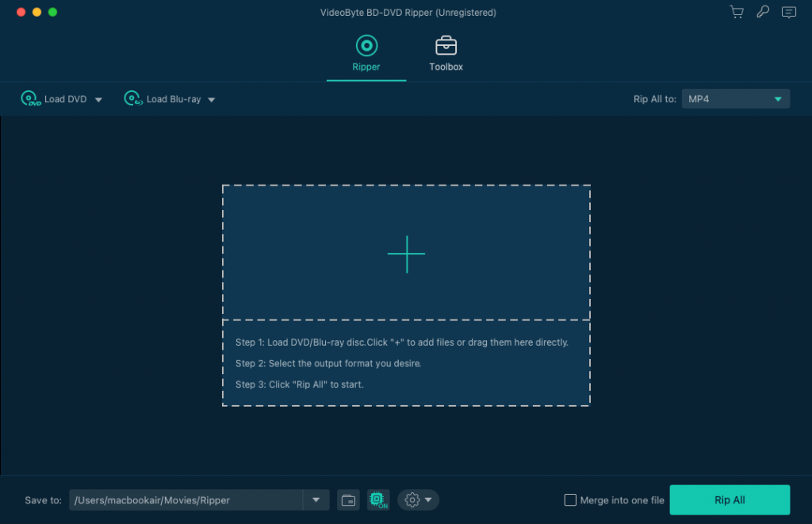
Task: Toggle hardware acceleration chip icon
Action: pos(378,500)
